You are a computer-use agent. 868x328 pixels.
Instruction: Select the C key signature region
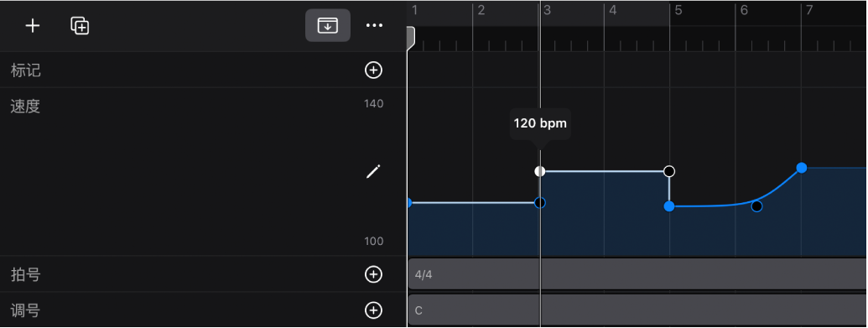pyautogui.click(x=637, y=310)
